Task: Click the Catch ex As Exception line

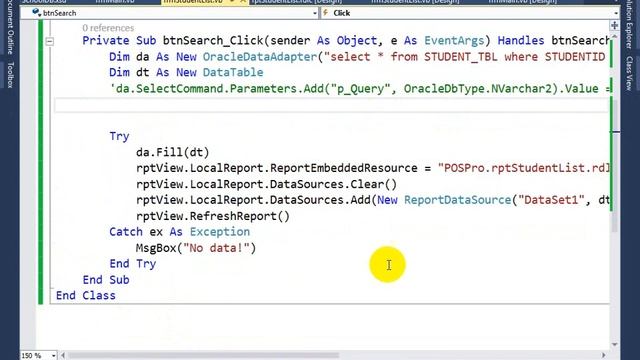Action: pos(180,232)
